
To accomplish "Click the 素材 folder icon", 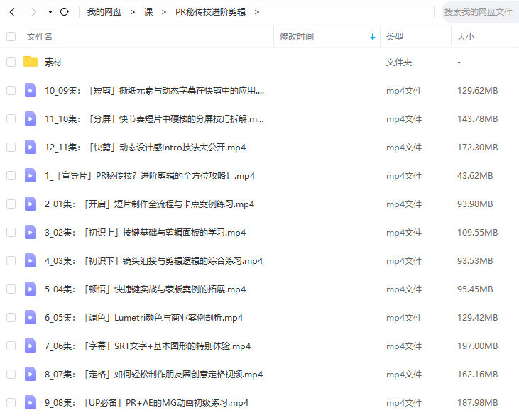I will click(31, 62).
